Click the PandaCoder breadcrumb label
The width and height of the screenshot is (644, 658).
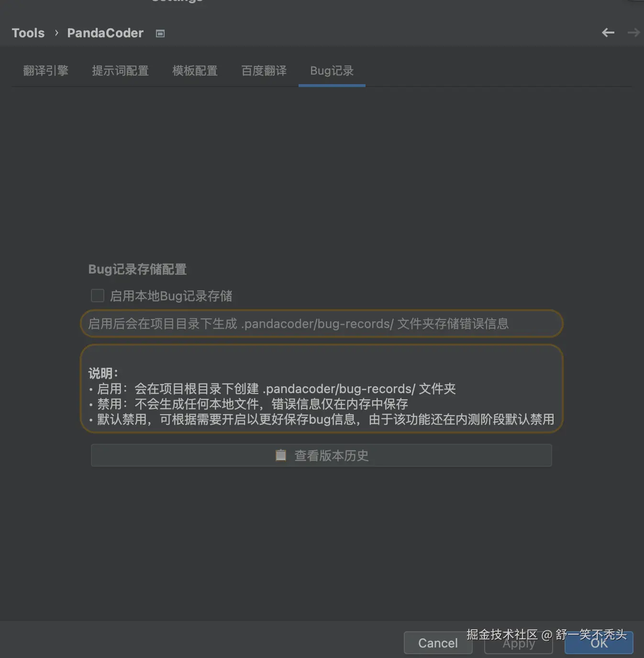click(105, 33)
